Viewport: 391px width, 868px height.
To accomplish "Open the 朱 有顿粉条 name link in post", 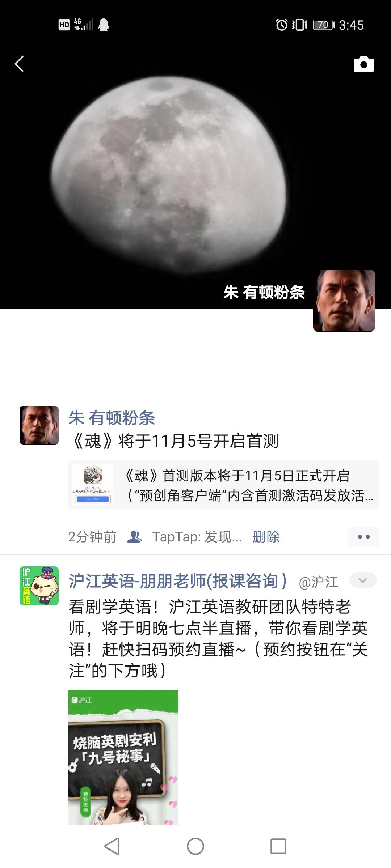I will (112, 418).
